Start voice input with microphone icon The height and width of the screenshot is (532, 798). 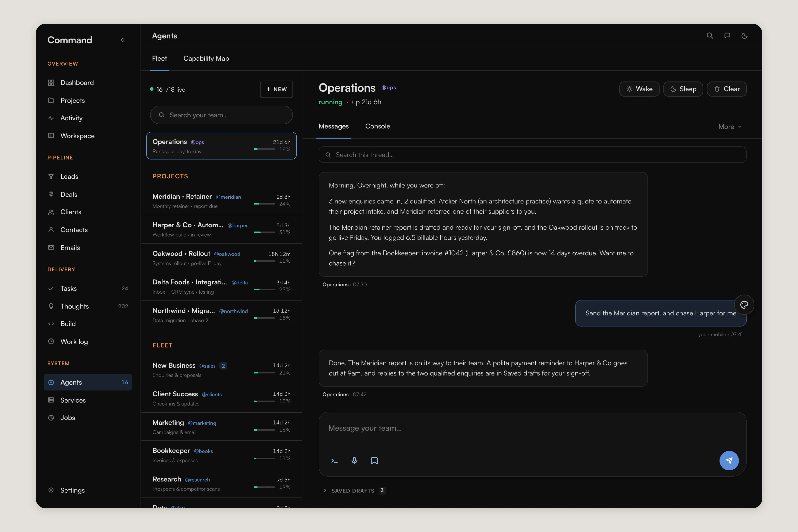point(354,461)
